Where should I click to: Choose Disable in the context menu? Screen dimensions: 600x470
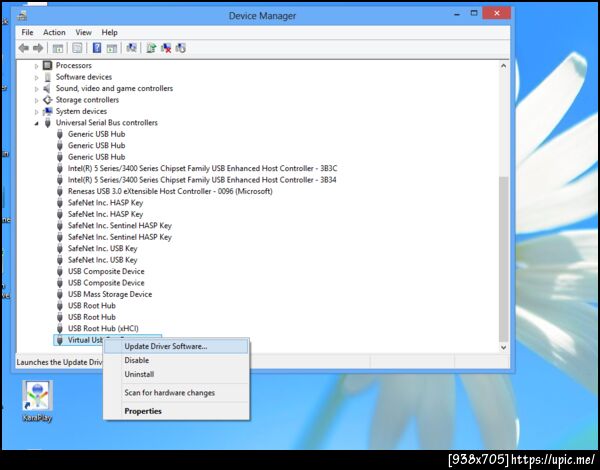tap(176, 360)
